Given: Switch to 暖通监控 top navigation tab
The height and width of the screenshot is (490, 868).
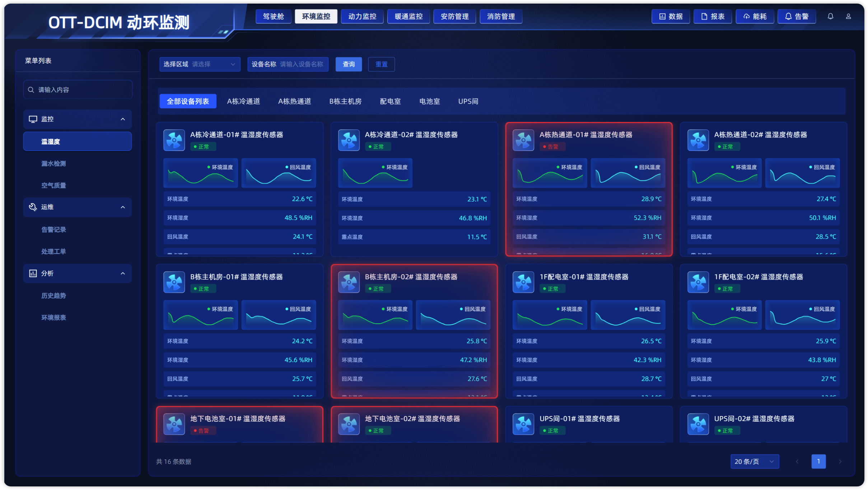Looking at the screenshot, I should 409,17.
